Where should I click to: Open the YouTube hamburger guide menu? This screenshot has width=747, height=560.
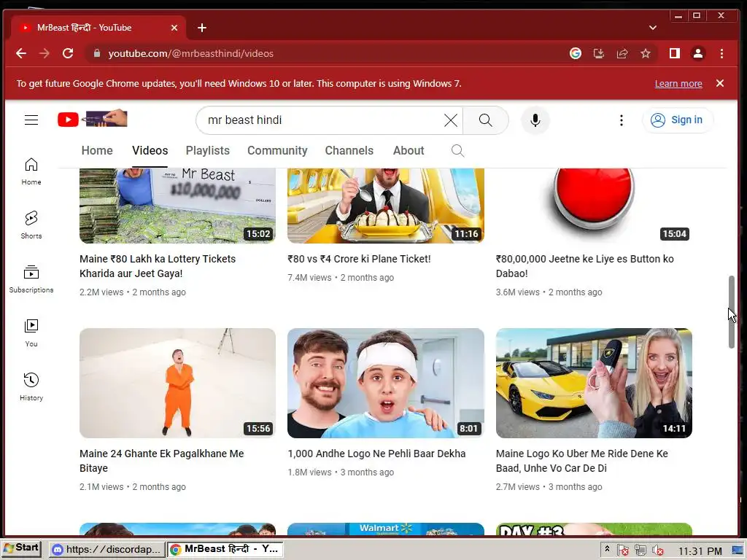pyautogui.click(x=31, y=120)
